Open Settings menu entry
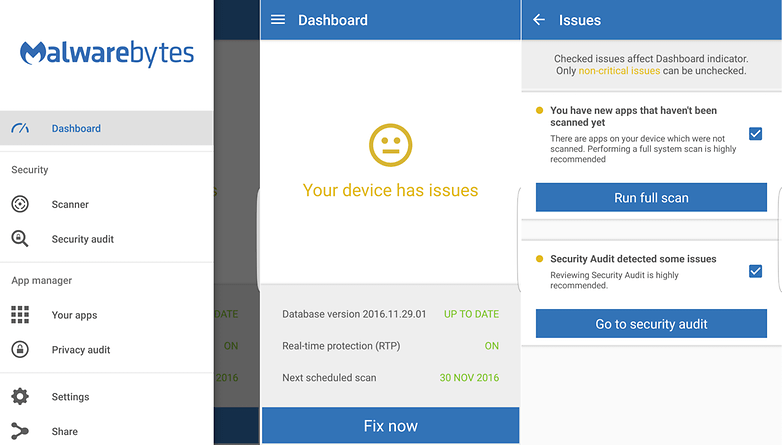This screenshot has width=782, height=445. (106, 397)
